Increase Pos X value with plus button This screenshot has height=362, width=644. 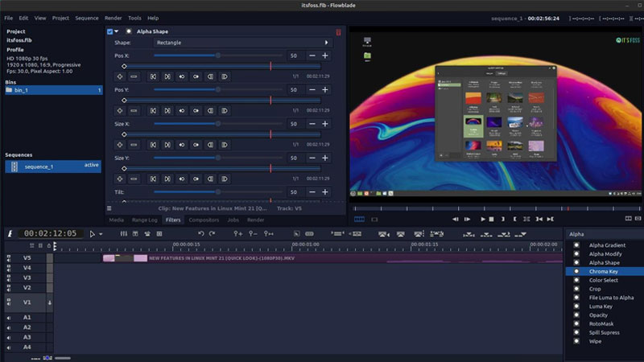click(325, 56)
